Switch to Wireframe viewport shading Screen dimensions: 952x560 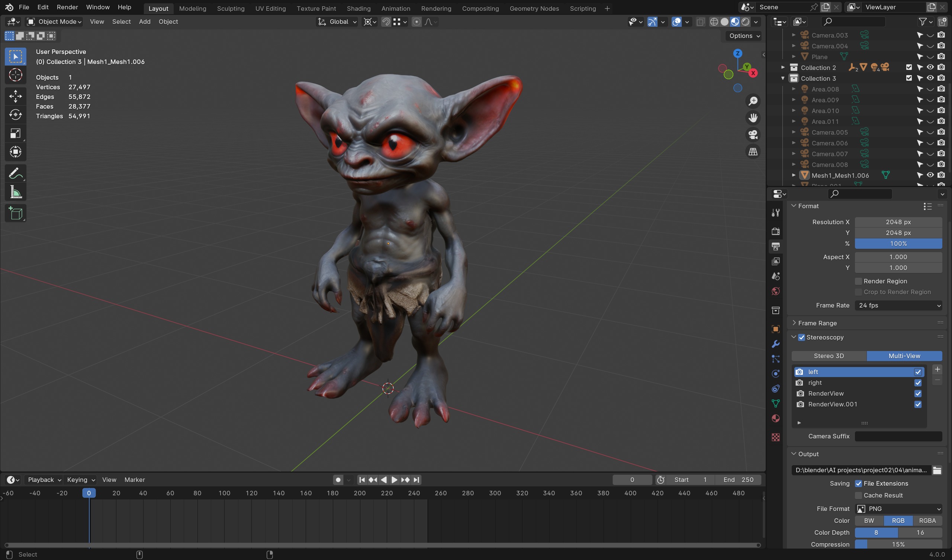pyautogui.click(x=714, y=22)
